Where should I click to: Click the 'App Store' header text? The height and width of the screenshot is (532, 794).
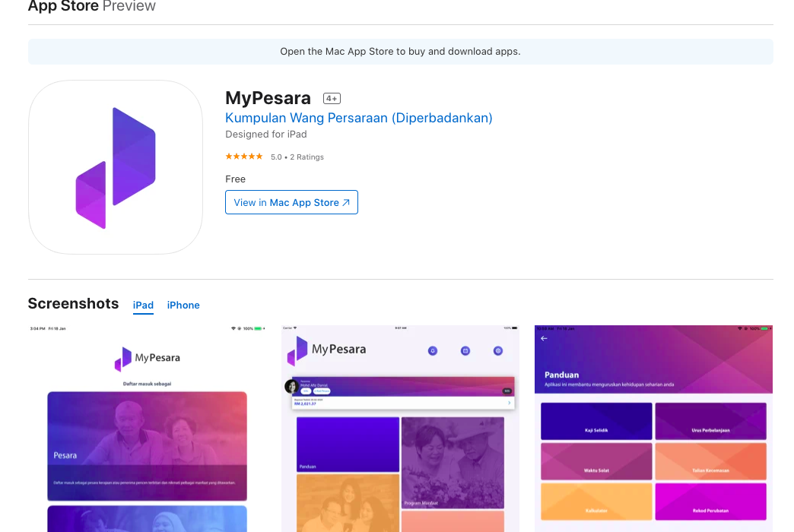point(63,7)
